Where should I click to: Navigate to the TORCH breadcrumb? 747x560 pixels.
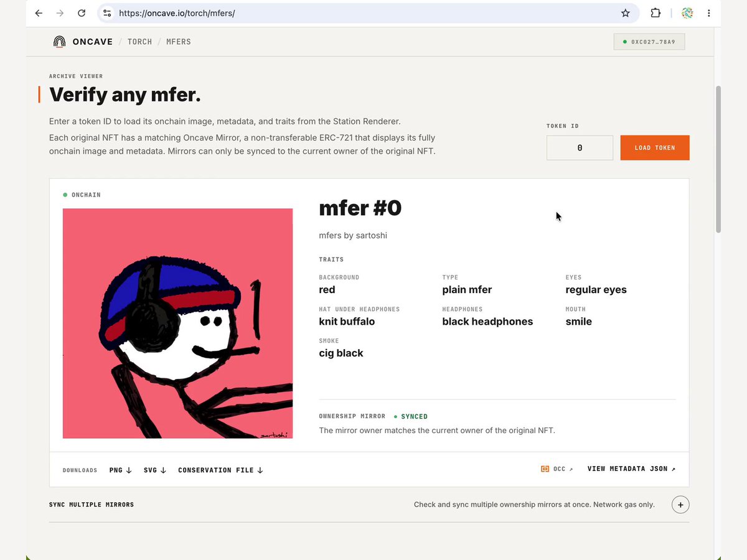pos(139,42)
